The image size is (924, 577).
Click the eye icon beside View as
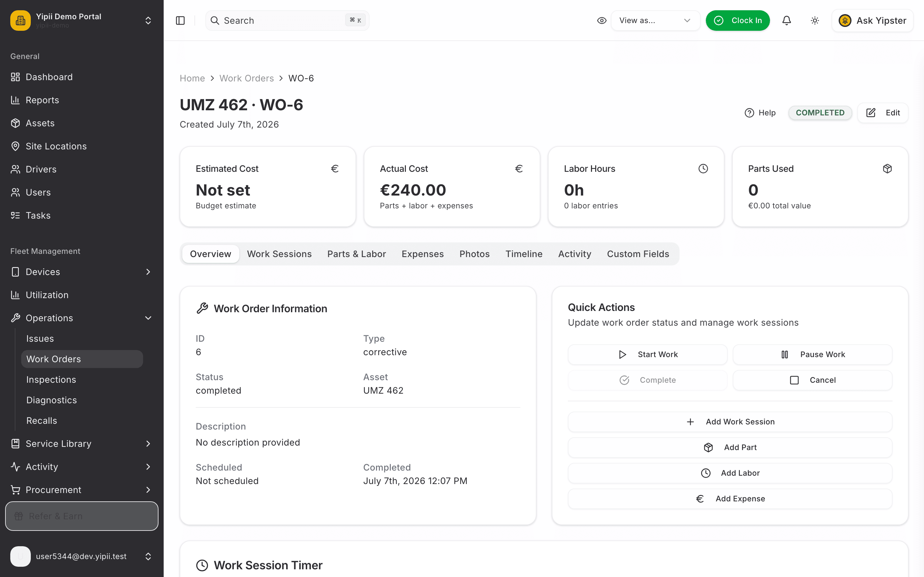pyautogui.click(x=602, y=21)
